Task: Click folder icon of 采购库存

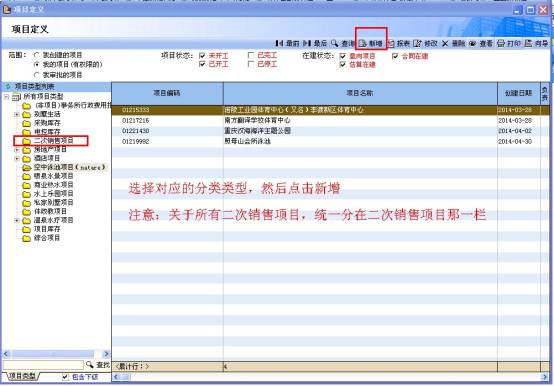Action: pyautogui.click(x=26, y=123)
